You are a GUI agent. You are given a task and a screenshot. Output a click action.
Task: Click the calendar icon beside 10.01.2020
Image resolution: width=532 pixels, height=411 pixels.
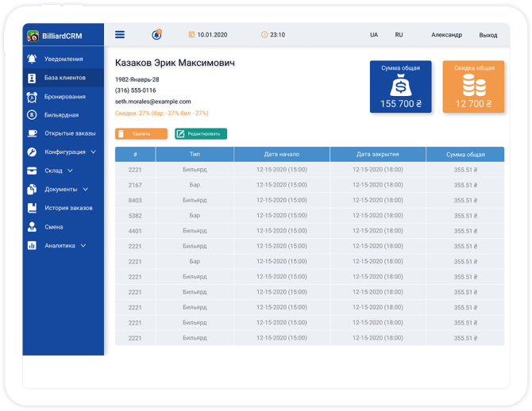click(x=191, y=35)
